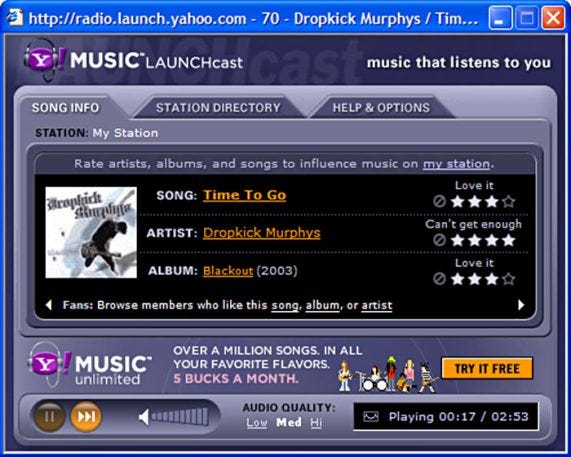Rate the song two stars
The width and height of the screenshot is (571, 457).
(474, 201)
